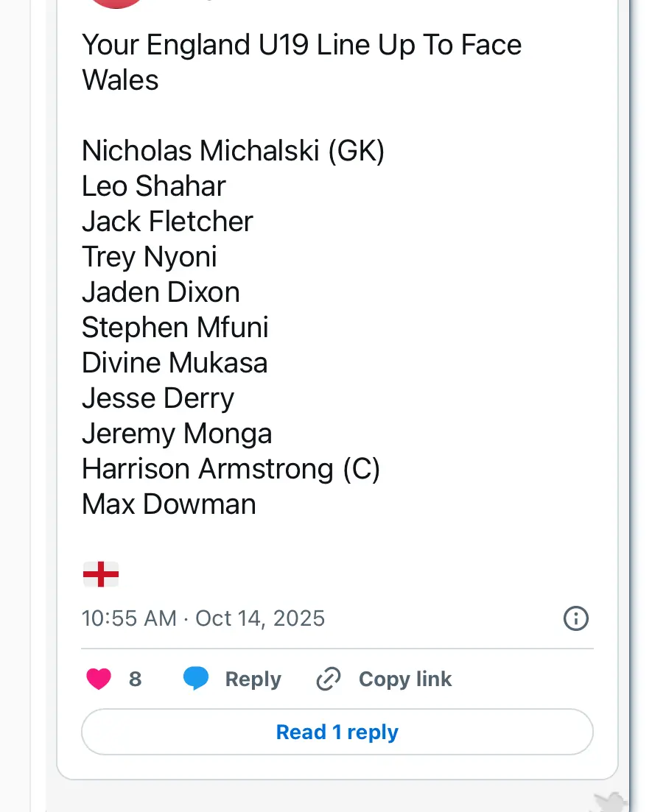Click the "Reply" text label
The image size is (652, 812).
[x=253, y=679]
